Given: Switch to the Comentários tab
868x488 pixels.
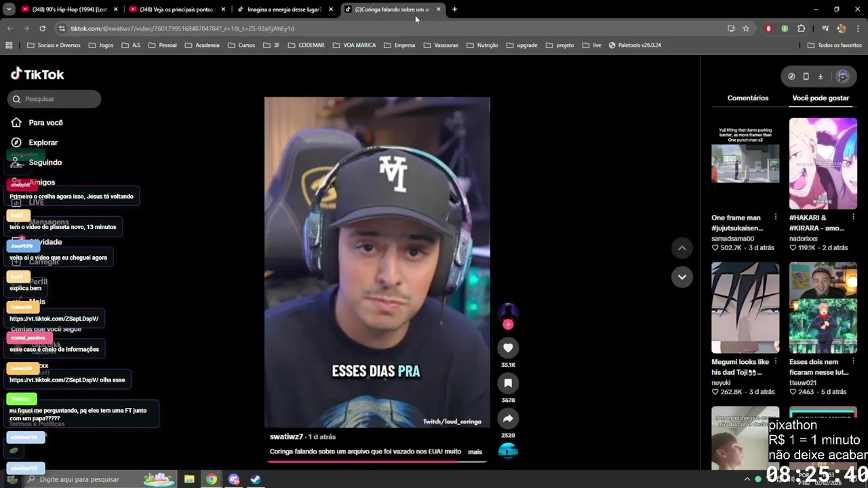Looking at the screenshot, I should (748, 98).
